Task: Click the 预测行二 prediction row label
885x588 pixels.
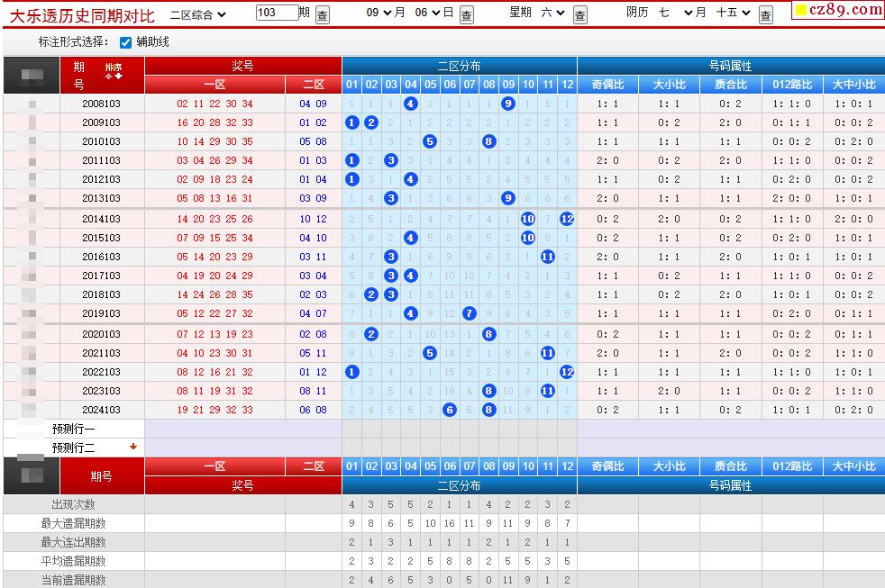Action: 73,448
